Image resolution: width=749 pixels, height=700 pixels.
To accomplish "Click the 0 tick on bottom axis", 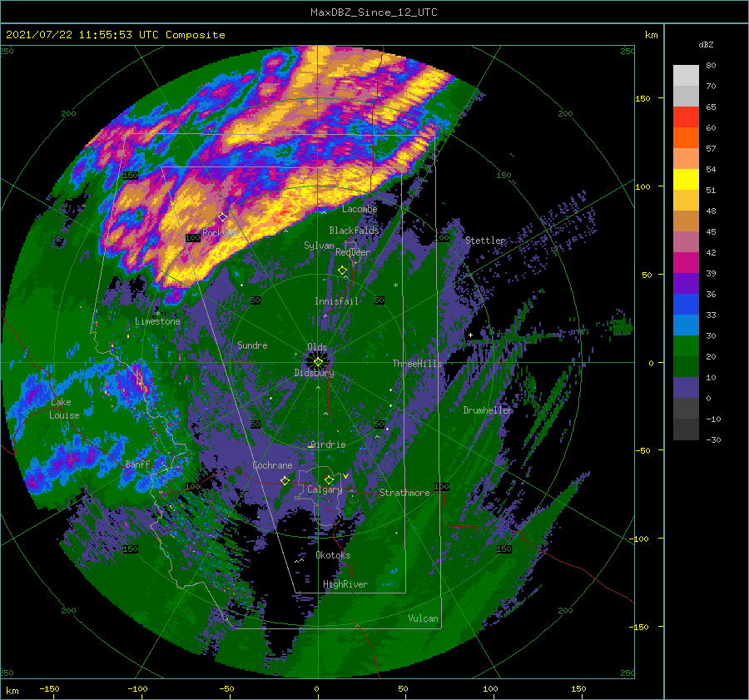I will coord(317,688).
